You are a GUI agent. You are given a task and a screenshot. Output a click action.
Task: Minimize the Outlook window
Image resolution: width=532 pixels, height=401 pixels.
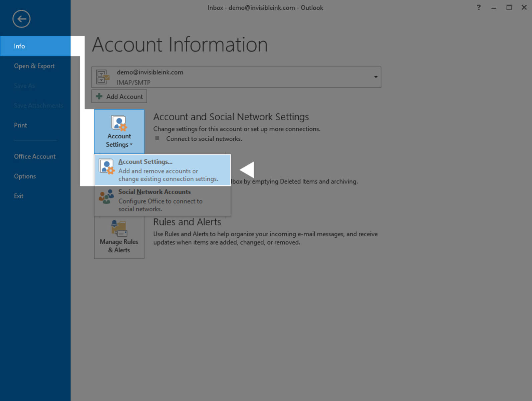(x=494, y=7)
